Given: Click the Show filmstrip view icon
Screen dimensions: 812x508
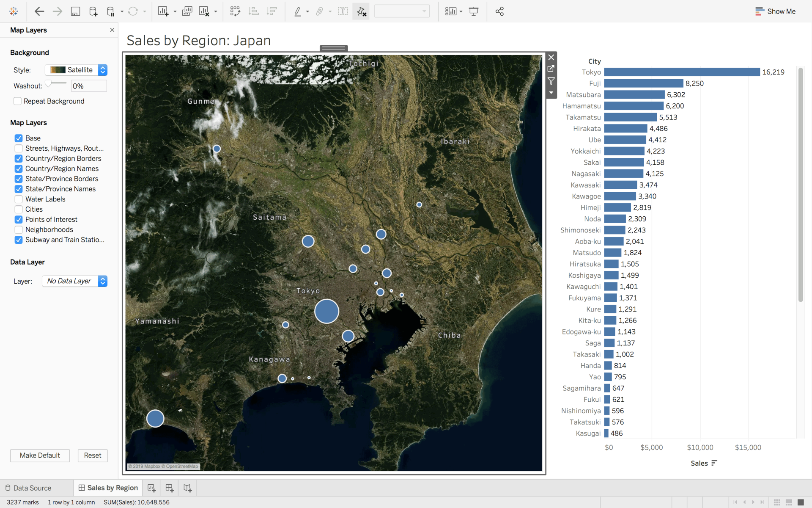Looking at the screenshot, I should [789, 502].
